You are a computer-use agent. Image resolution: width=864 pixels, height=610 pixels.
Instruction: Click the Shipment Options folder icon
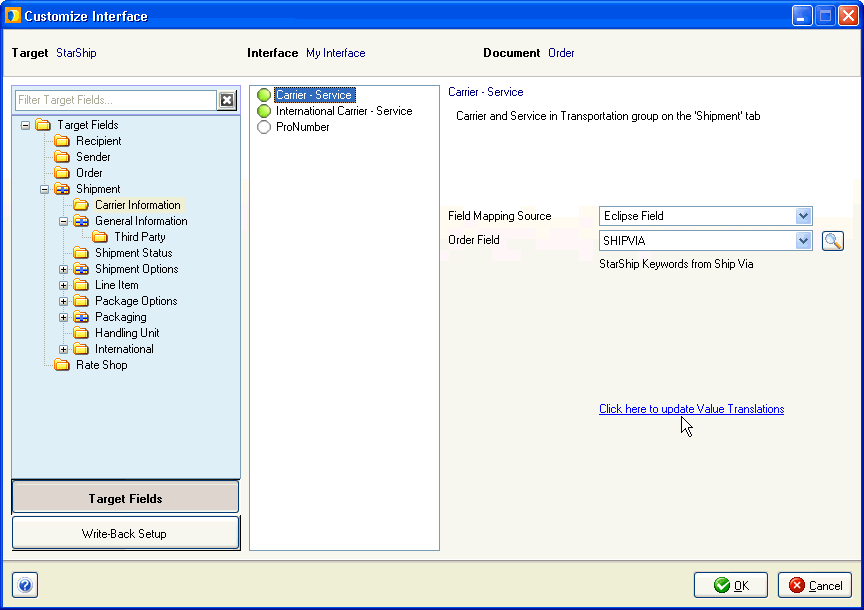click(81, 269)
